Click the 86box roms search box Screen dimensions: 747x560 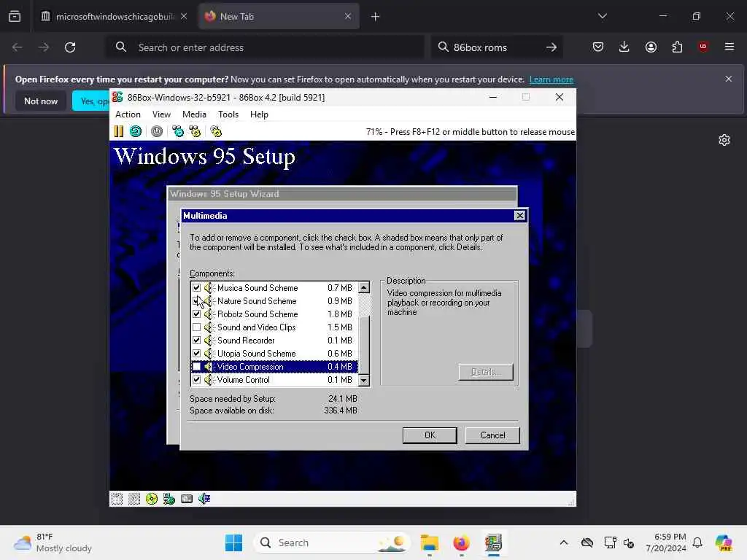[x=497, y=47]
